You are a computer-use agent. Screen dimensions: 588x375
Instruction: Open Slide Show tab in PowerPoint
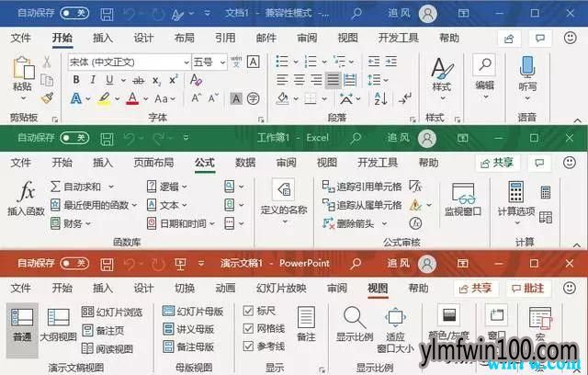(281, 288)
